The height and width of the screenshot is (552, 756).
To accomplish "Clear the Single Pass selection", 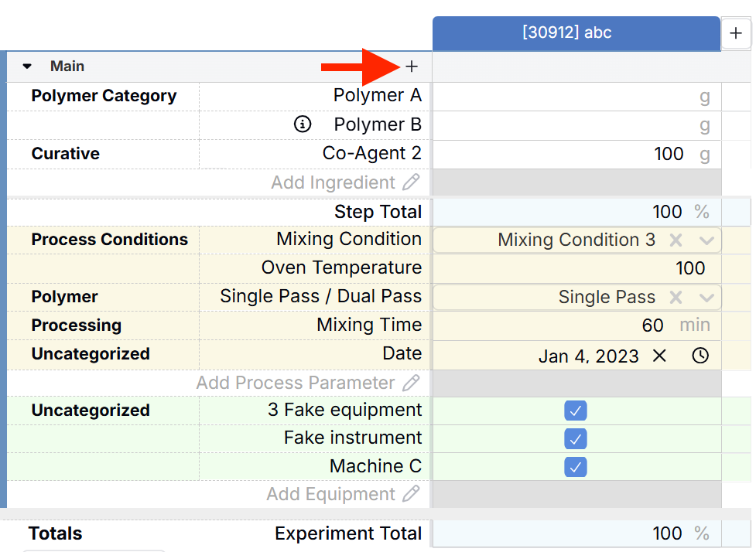I will coord(676,297).
